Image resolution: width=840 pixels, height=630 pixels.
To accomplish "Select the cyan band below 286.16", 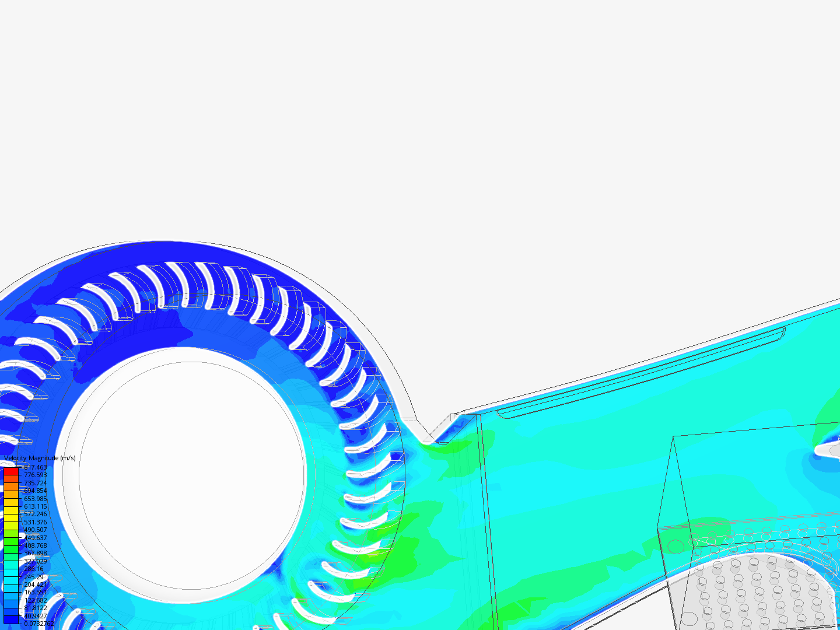I will (x=11, y=573).
